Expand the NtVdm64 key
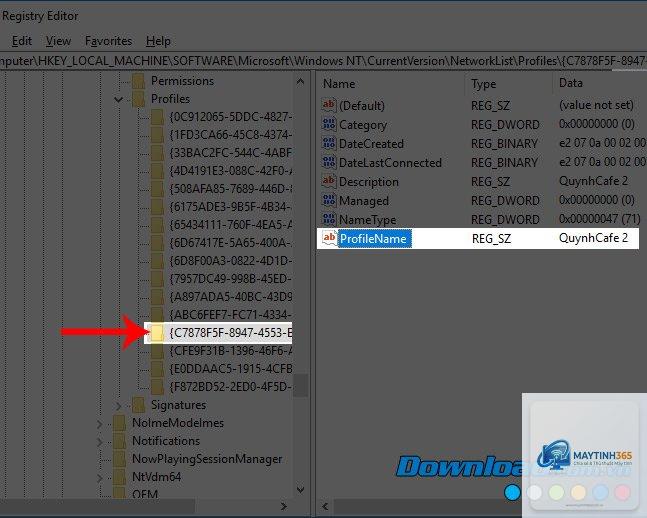This screenshot has height=518, width=647. coord(99,478)
